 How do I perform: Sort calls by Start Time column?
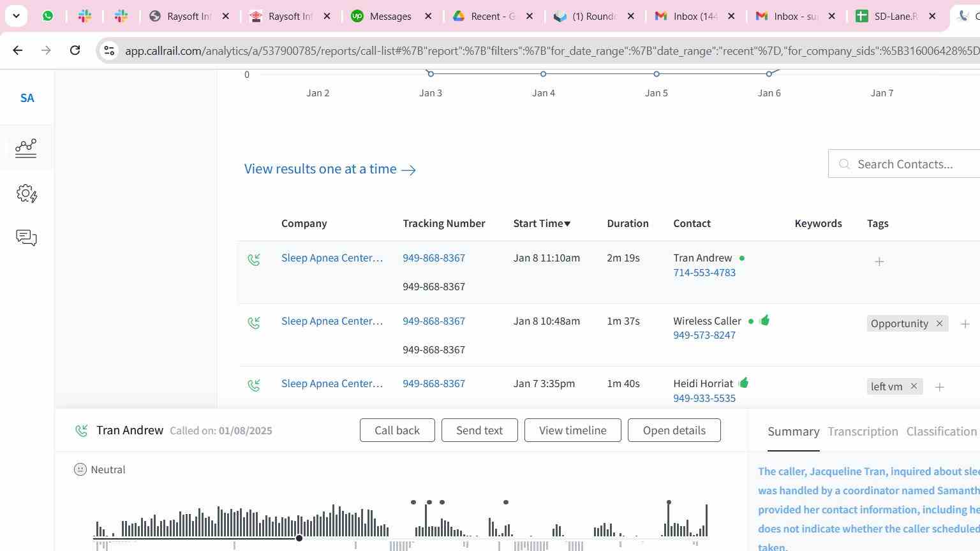tap(542, 223)
